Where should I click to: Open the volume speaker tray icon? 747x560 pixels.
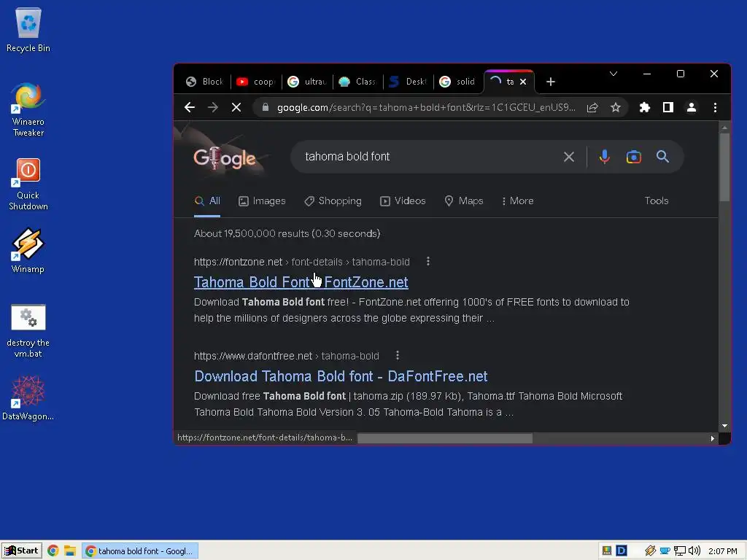[694, 551]
